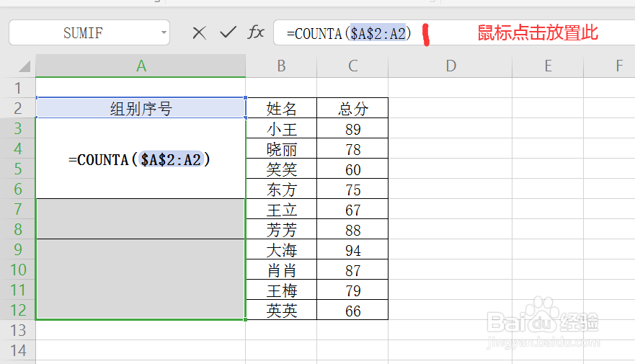This screenshot has width=635, height=364.
Task: Open the insert function fx dialog
Action: pyautogui.click(x=256, y=32)
